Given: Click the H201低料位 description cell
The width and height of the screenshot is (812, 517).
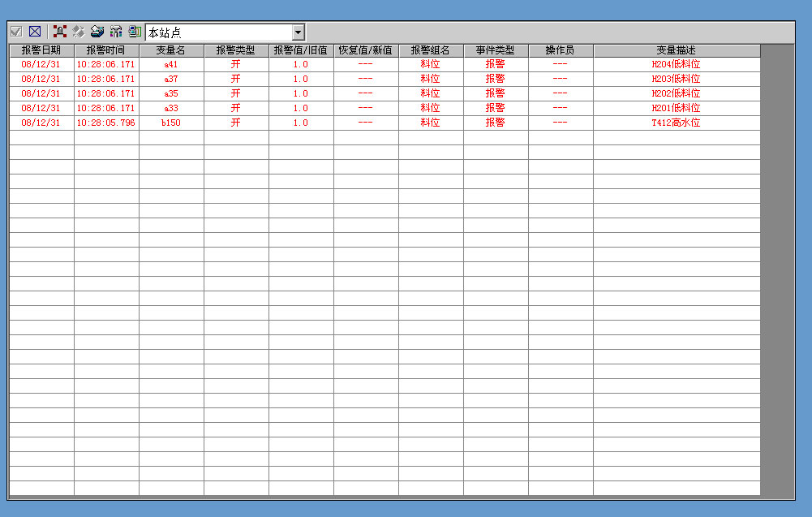Looking at the screenshot, I should pos(677,108).
